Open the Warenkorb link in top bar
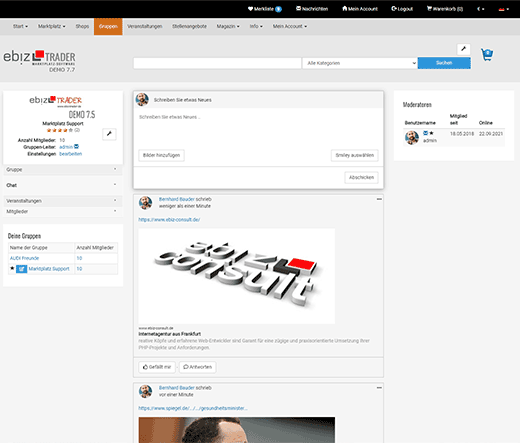 (x=445, y=9)
